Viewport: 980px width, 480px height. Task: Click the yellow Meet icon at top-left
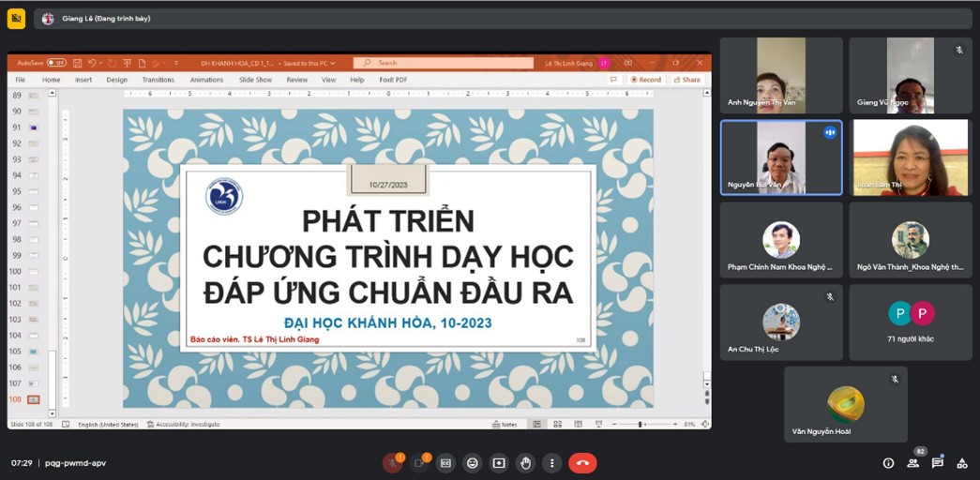click(x=16, y=18)
